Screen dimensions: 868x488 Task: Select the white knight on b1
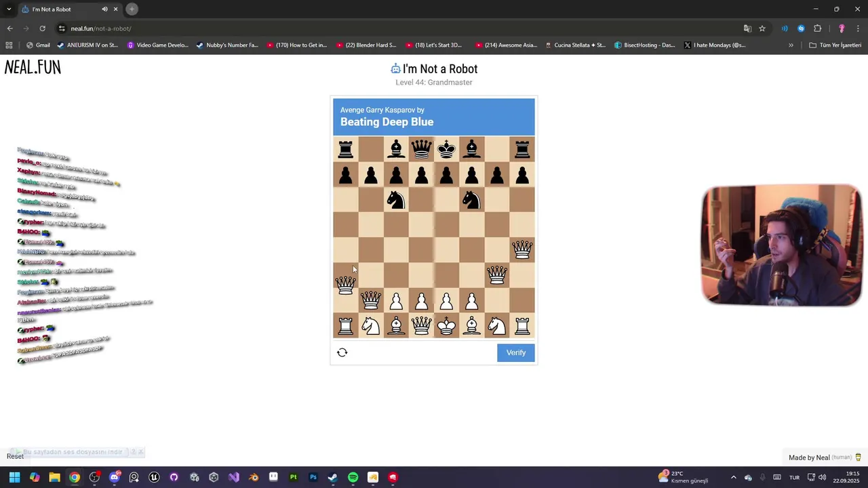(x=371, y=326)
